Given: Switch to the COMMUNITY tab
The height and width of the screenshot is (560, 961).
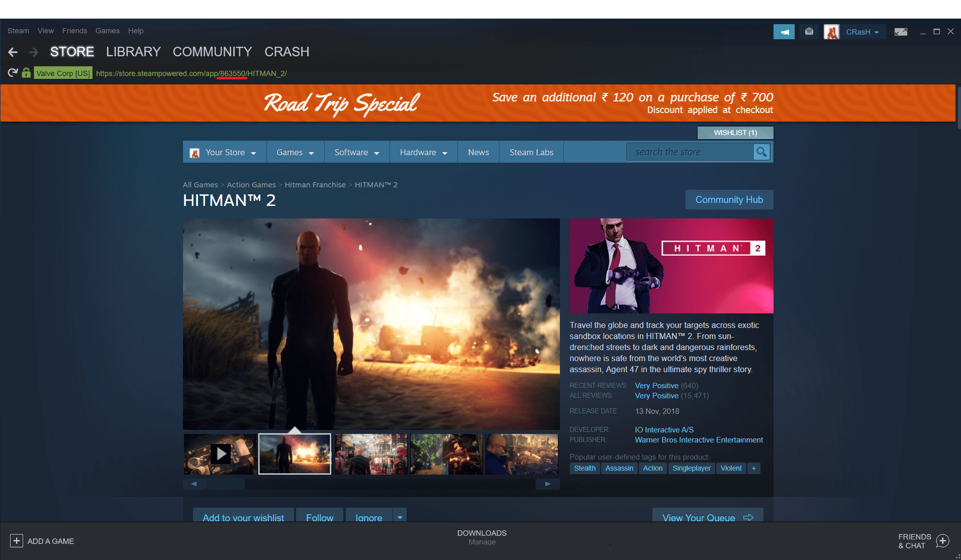Looking at the screenshot, I should coord(212,52).
